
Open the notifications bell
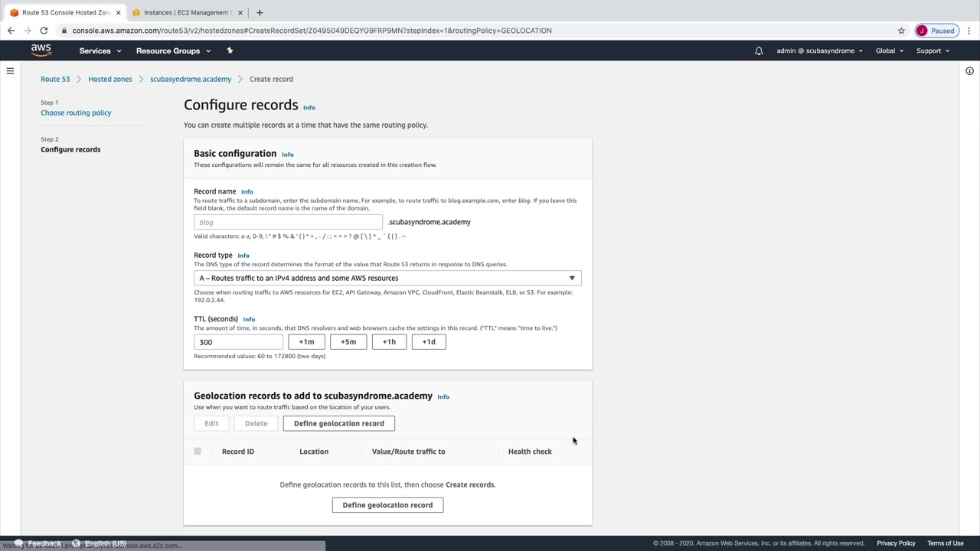click(759, 51)
